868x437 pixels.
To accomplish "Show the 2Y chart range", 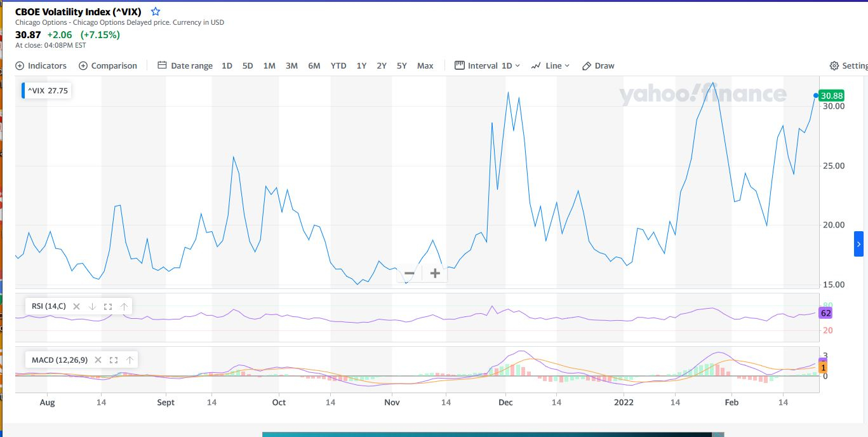I will (382, 65).
